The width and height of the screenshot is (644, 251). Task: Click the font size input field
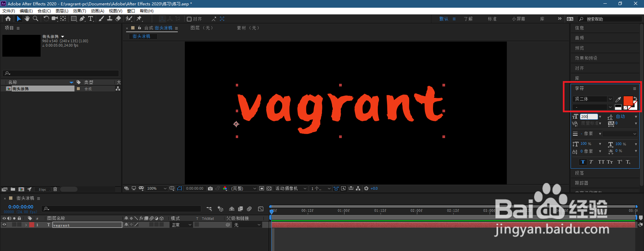(589, 117)
